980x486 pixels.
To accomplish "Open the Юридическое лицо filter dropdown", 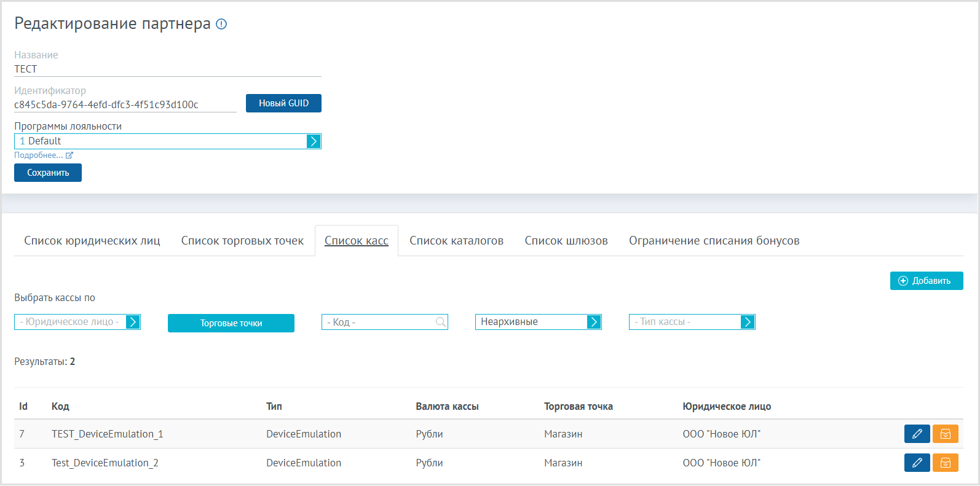I will [x=77, y=322].
